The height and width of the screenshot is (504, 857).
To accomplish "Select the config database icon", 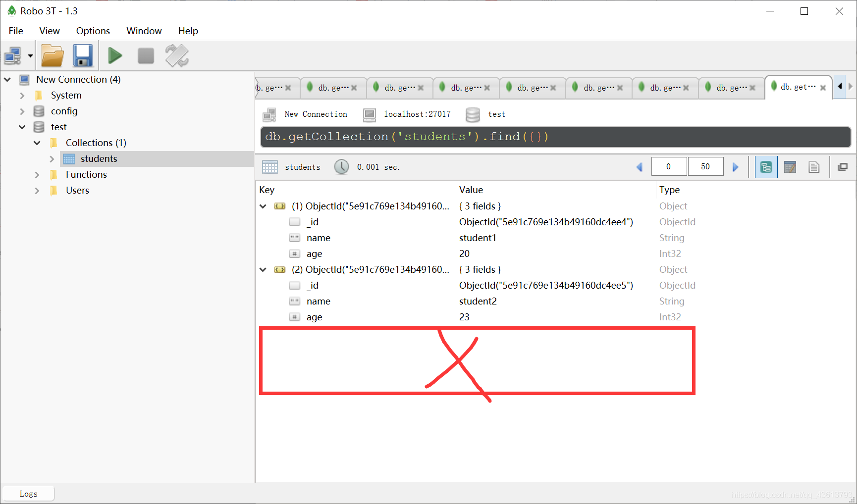I will tap(39, 111).
